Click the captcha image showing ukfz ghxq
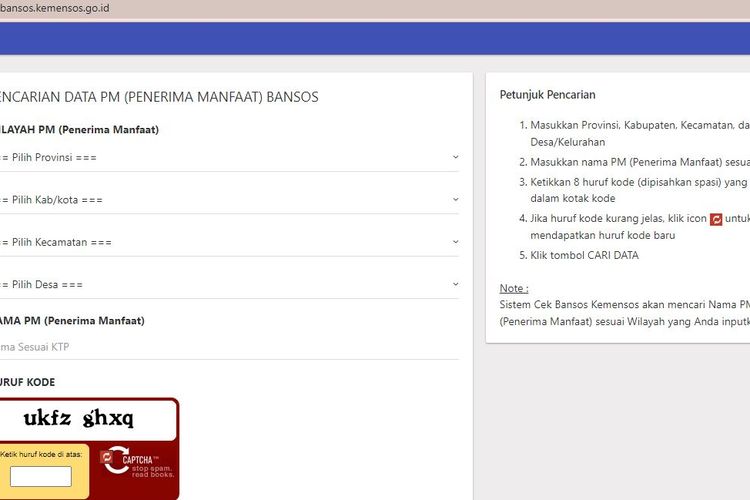Screen dimensions: 750x500 [x=86, y=419]
